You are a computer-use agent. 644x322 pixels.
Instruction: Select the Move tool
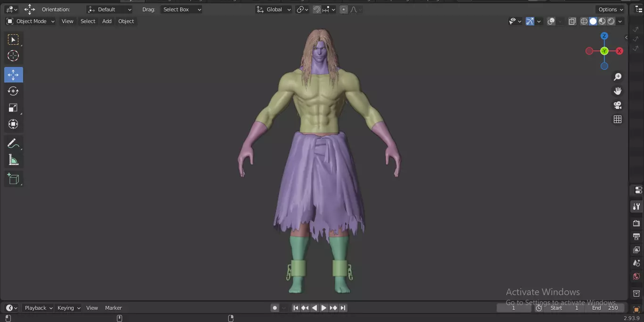[x=13, y=75]
